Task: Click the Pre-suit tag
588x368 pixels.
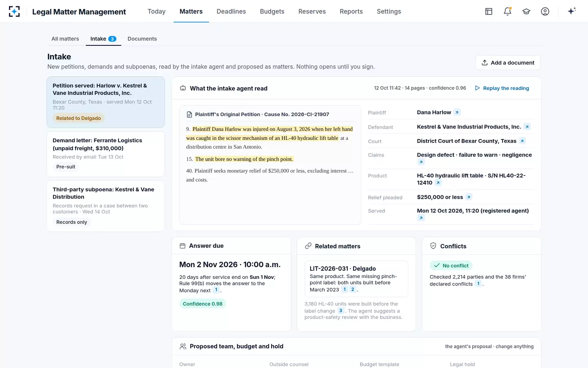Action: tap(66, 167)
